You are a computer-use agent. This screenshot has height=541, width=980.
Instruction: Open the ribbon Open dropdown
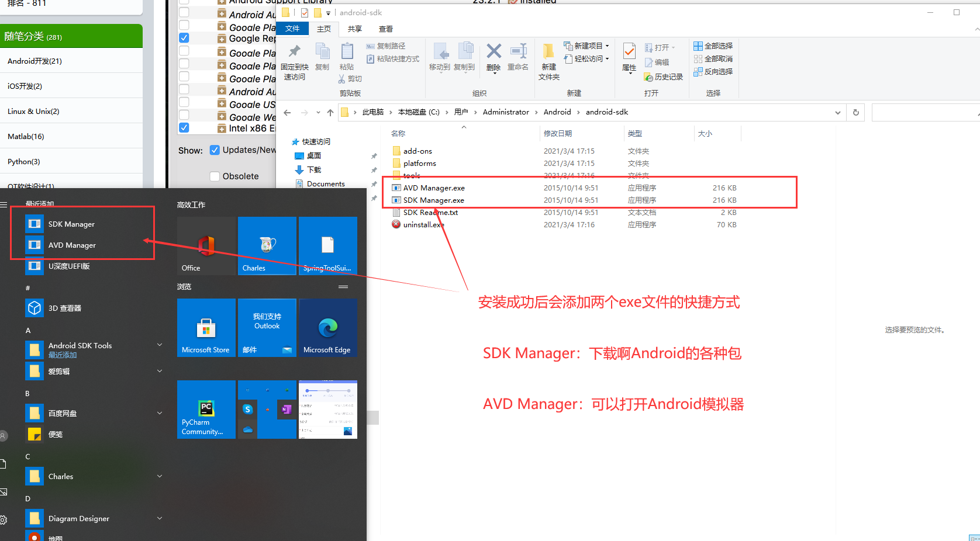pyautogui.click(x=660, y=47)
